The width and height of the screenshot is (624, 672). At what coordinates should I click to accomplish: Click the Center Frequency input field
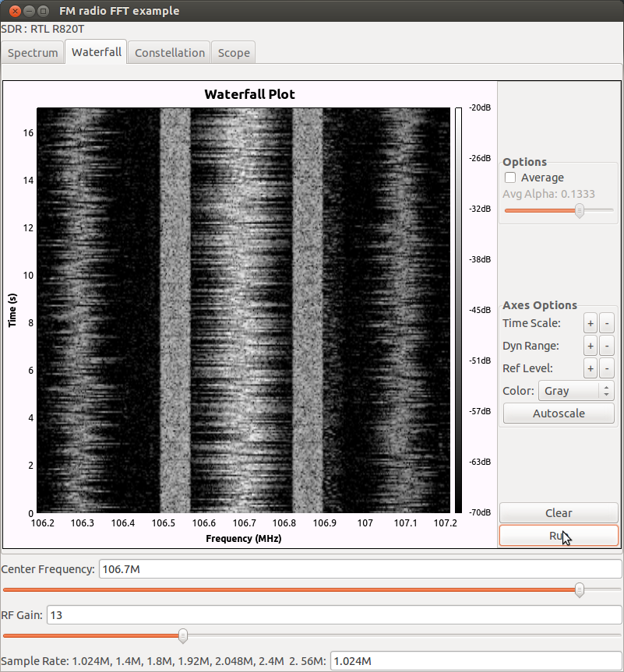359,569
